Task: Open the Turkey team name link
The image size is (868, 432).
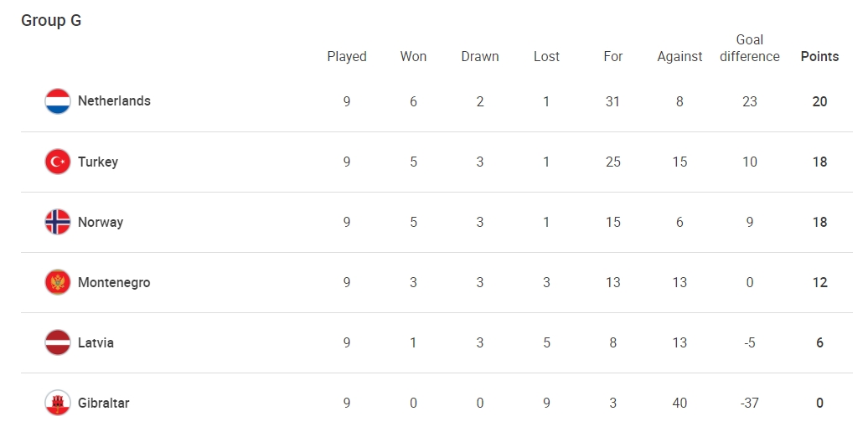Action: click(98, 162)
